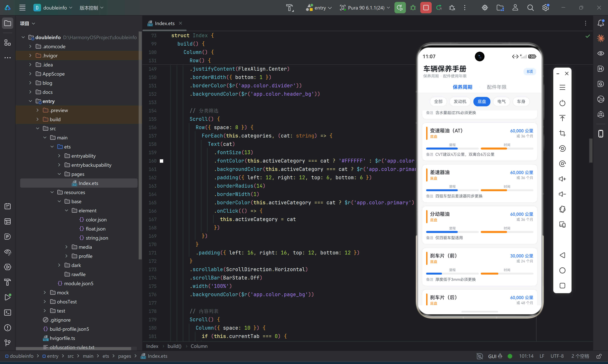Click the red Stop button in toolbar

pos(426,8)
